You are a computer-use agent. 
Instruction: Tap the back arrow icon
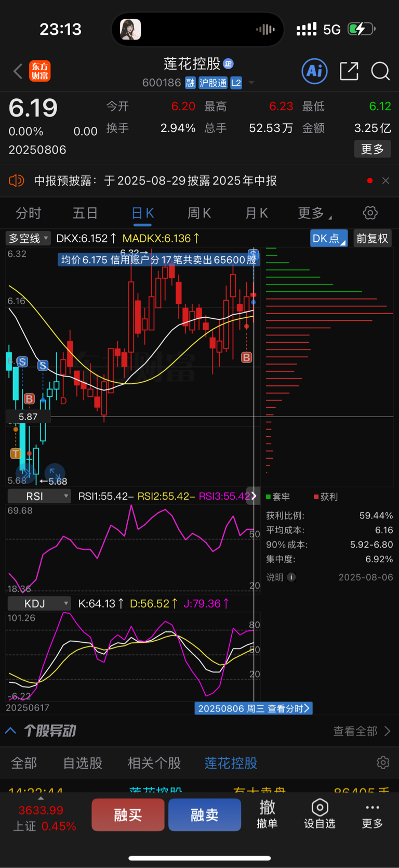click(18, 71)
